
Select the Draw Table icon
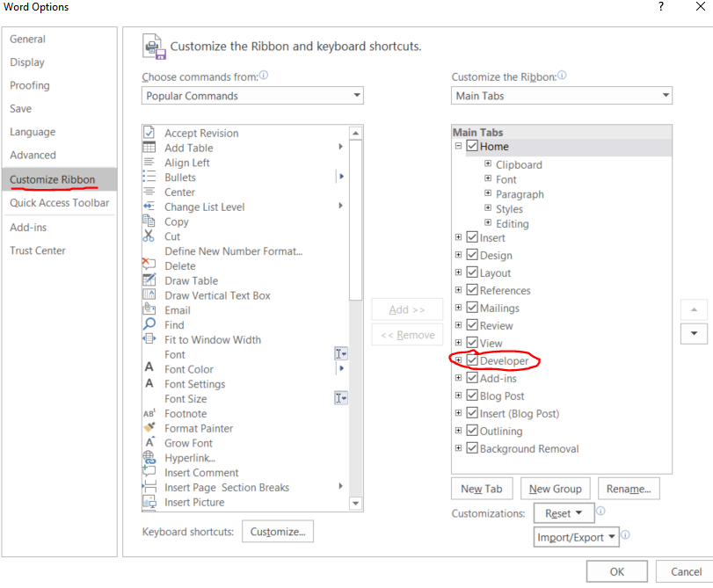[x=149, y=279]
